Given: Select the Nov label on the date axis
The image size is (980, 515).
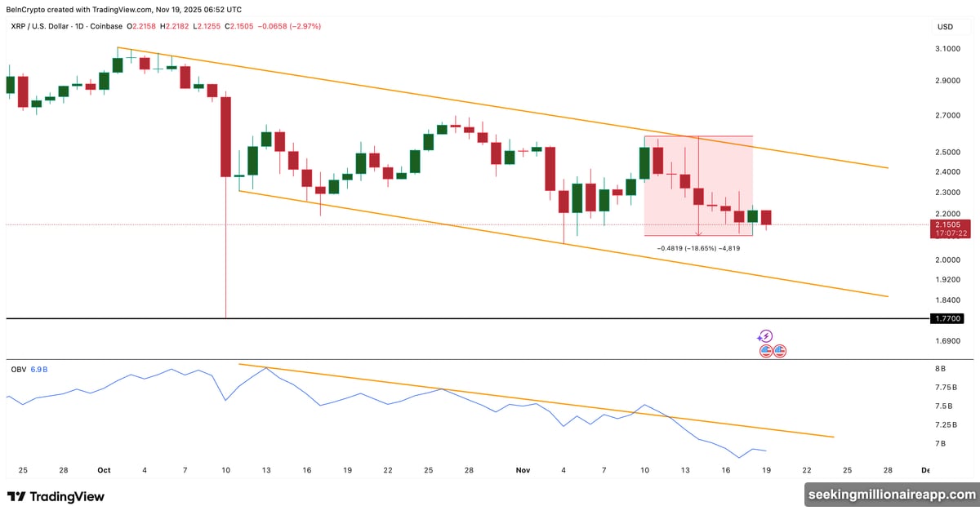Looking at the screenshot, I should click(x=523, y=470).
